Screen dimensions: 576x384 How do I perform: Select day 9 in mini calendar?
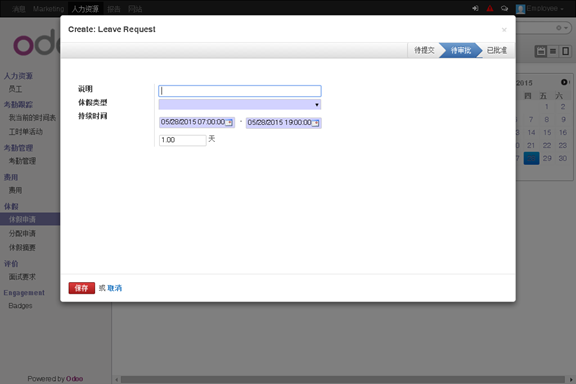pos(563,119)
